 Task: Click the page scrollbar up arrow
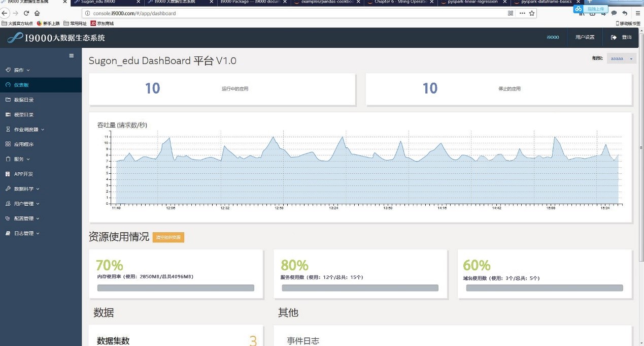641,31
